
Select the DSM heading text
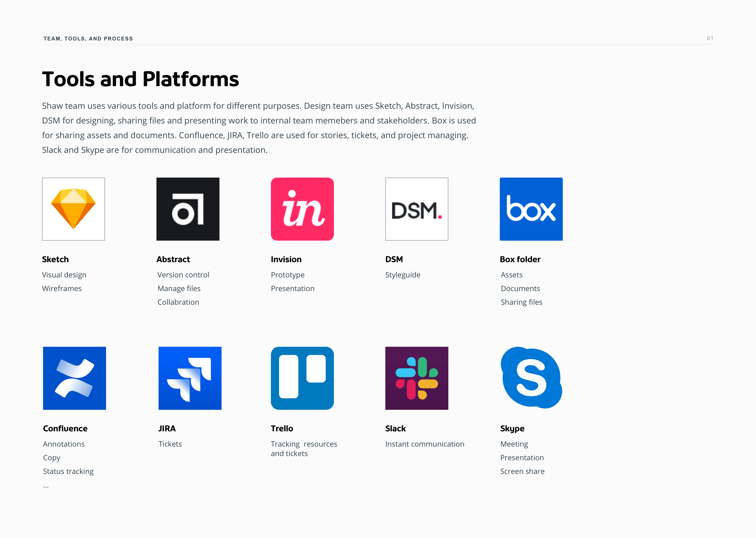click(394, 259)
